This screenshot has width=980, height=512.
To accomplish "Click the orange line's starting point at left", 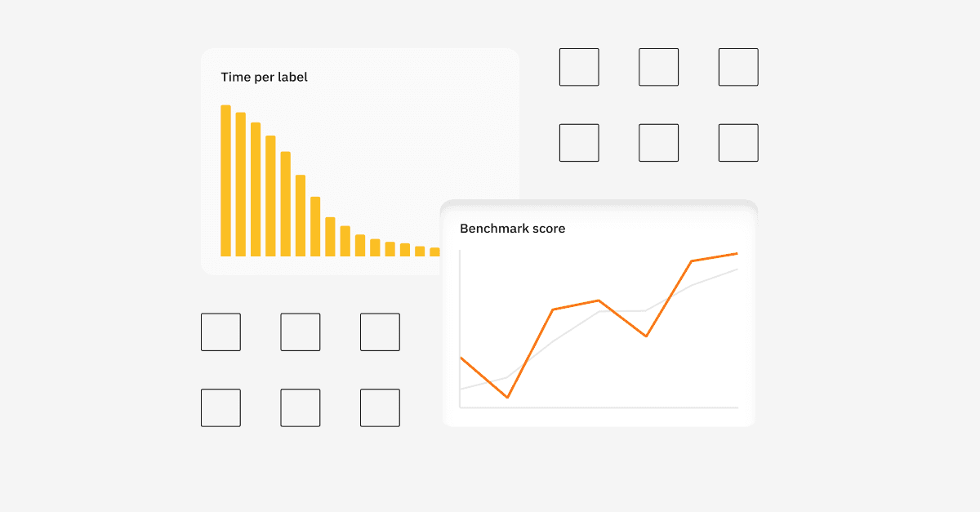I will pos(461,358).
